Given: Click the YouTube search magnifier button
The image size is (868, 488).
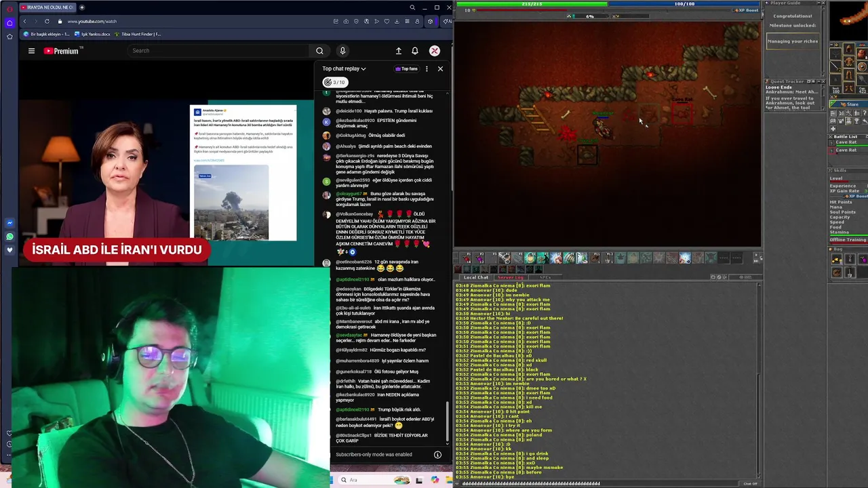Looking at the screenshot, I should click(x=319, y=51).
